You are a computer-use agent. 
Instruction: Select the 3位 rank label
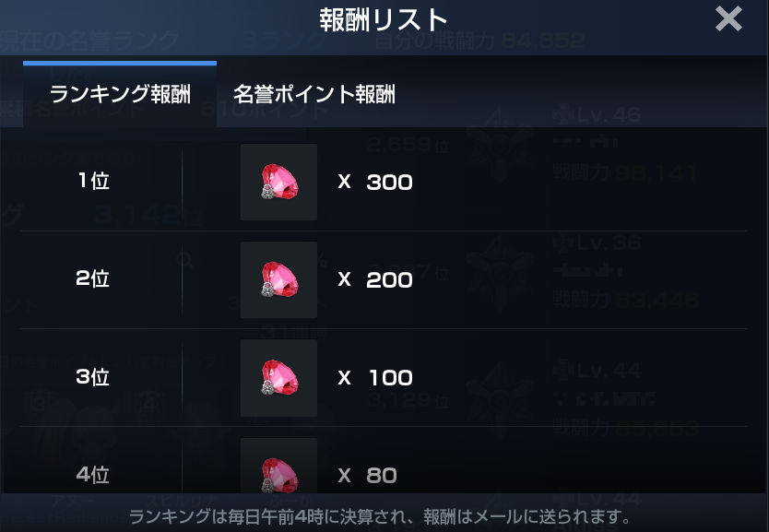[x=92, y=376]
